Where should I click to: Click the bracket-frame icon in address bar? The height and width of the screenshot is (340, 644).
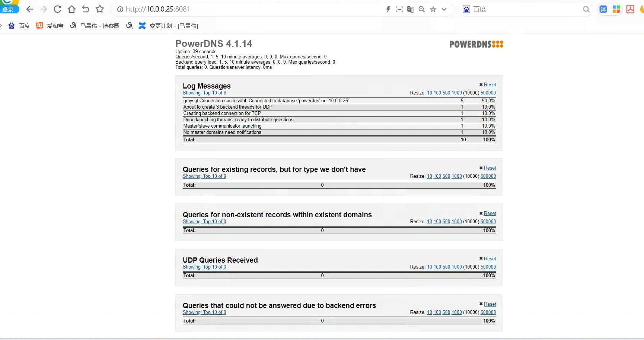coord(399,9)
